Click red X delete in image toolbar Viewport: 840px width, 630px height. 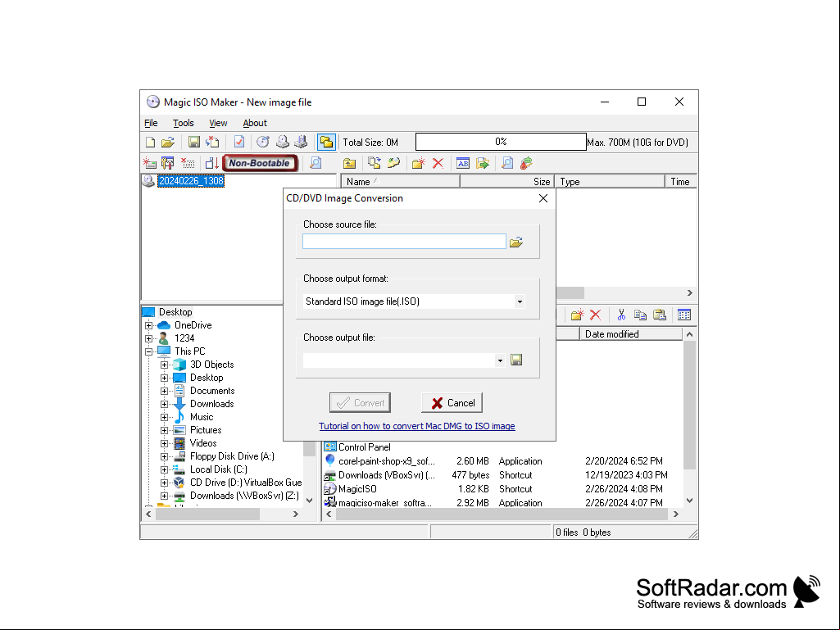tap(438, 163)
